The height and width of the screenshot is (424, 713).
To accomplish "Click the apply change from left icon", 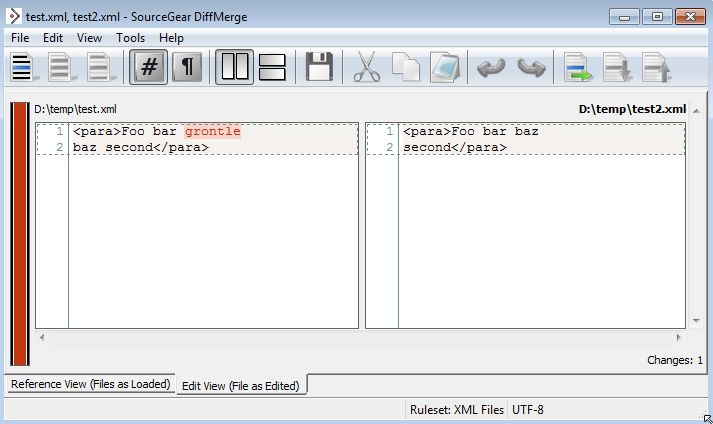I will [x=578, y=67].
